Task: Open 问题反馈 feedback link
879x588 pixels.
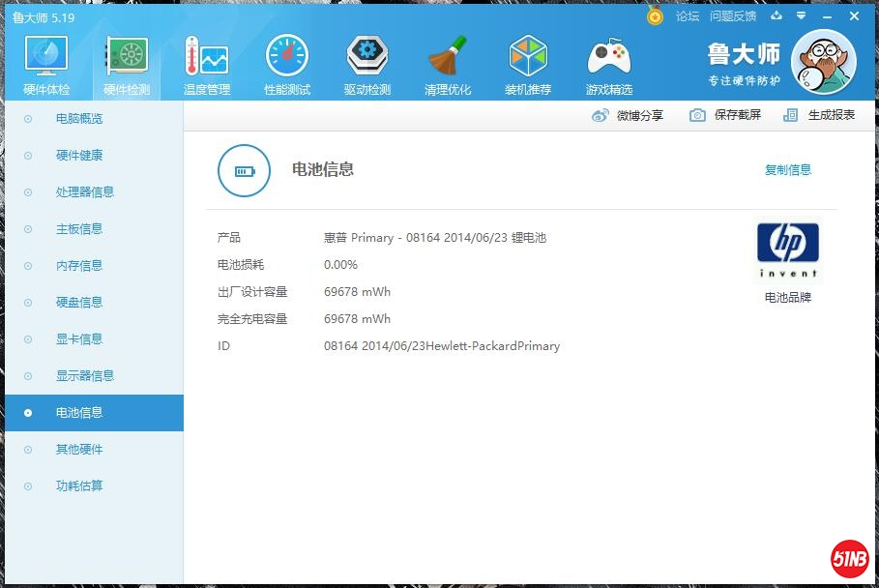Action: 732,16
